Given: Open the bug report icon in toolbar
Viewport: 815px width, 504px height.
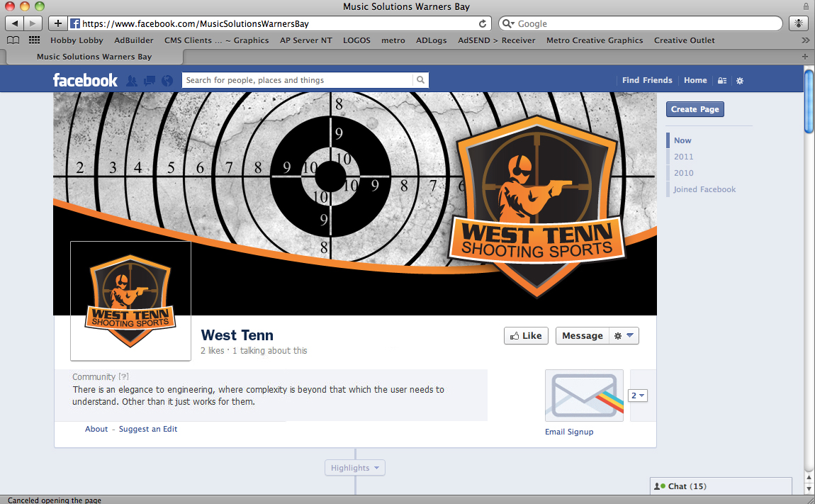Looking at the screenshot, I should click(799, 23).
